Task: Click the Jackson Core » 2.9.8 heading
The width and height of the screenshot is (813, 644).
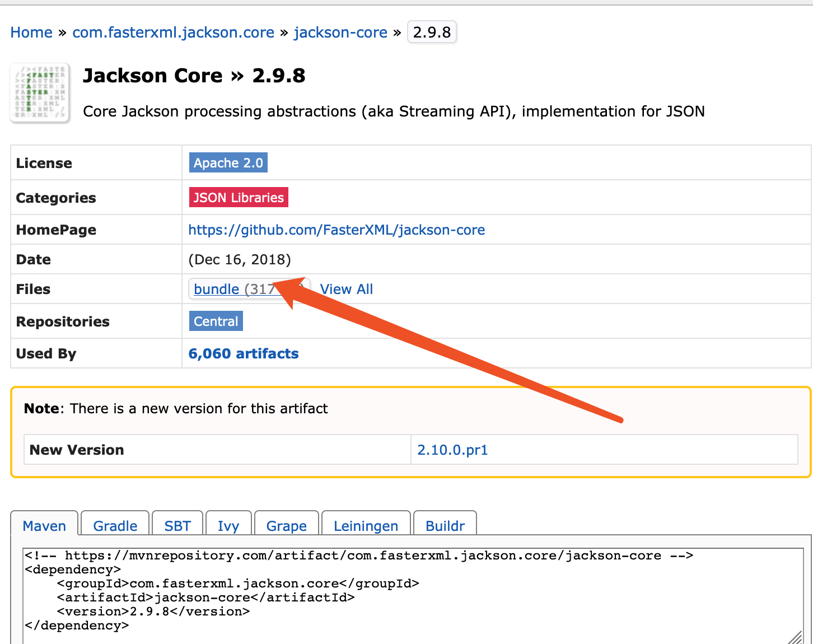Action: pyautogui.click(x=194, y=75)
